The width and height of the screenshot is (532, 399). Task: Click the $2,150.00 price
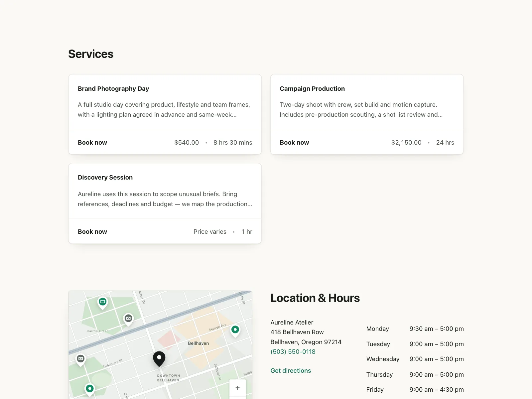point(406,143)
